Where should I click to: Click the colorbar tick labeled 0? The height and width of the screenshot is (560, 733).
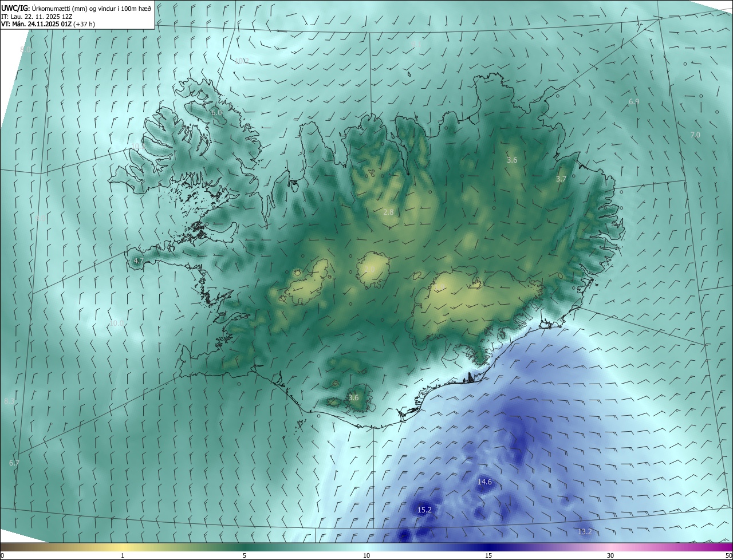click(x=2, y=555)
